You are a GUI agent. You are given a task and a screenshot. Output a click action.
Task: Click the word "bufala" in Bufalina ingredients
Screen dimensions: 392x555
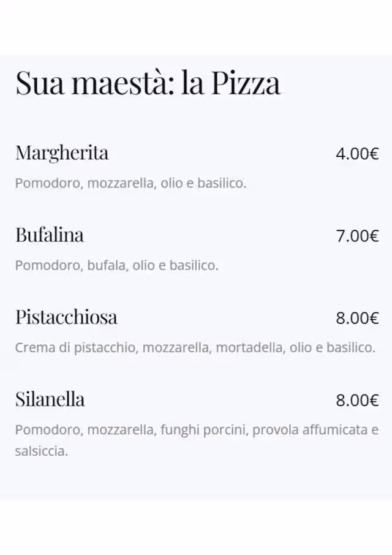tap(107, 265)
